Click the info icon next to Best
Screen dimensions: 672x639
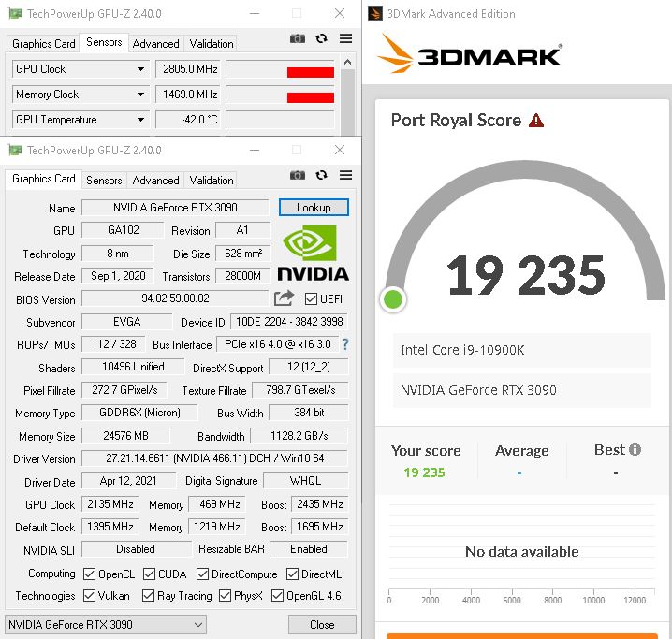[x=635, y=450]
